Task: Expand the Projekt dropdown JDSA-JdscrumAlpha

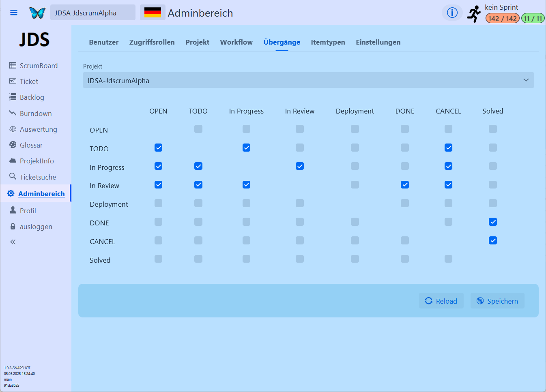Action: pyautogui.click(x=308, y=80)
